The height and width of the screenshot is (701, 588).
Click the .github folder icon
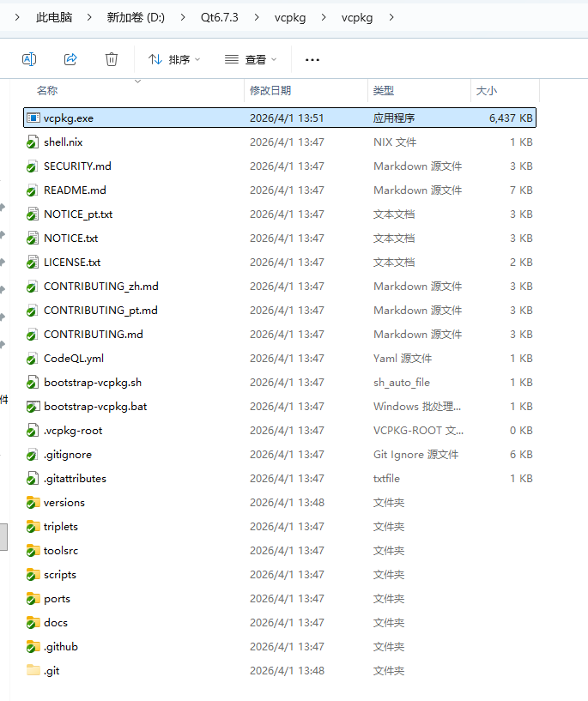[x=33, y=647]
